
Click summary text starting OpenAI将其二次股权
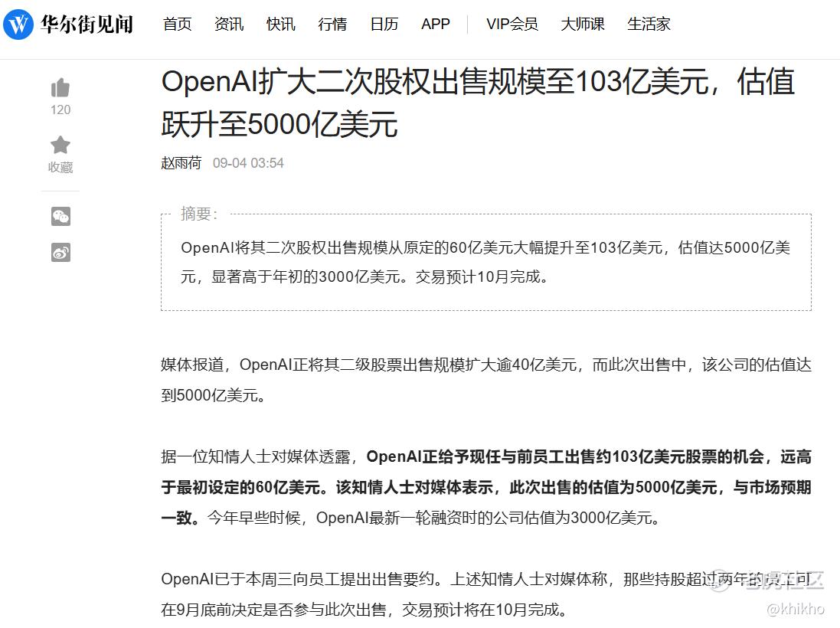pyautogui.click(x=485, y=262)
